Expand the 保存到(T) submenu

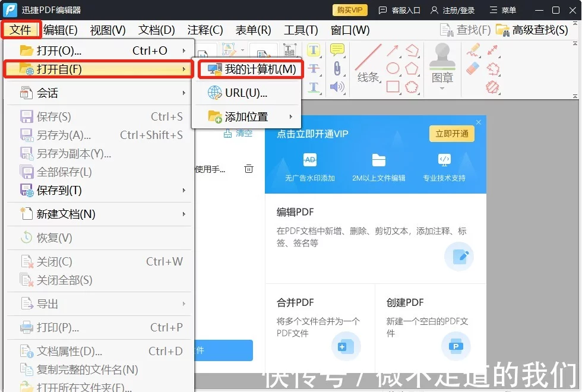[x=99, y=191]
